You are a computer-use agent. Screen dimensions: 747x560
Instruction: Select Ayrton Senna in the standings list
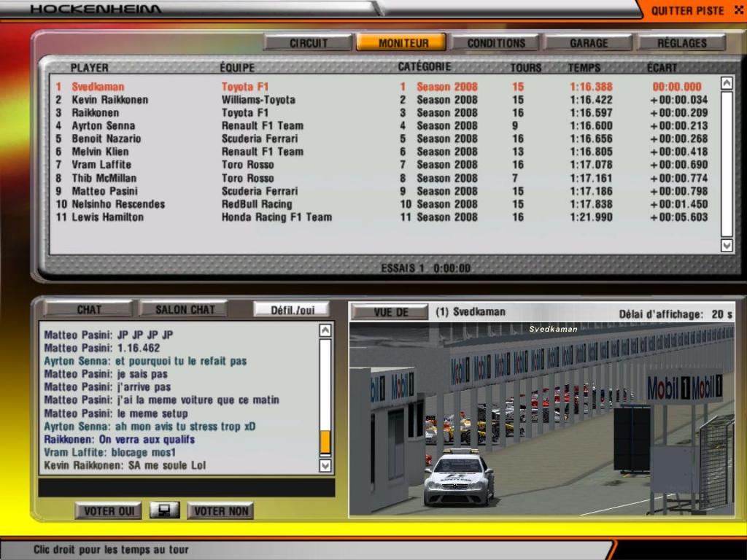pyautogui.click(x=381, y=125)
